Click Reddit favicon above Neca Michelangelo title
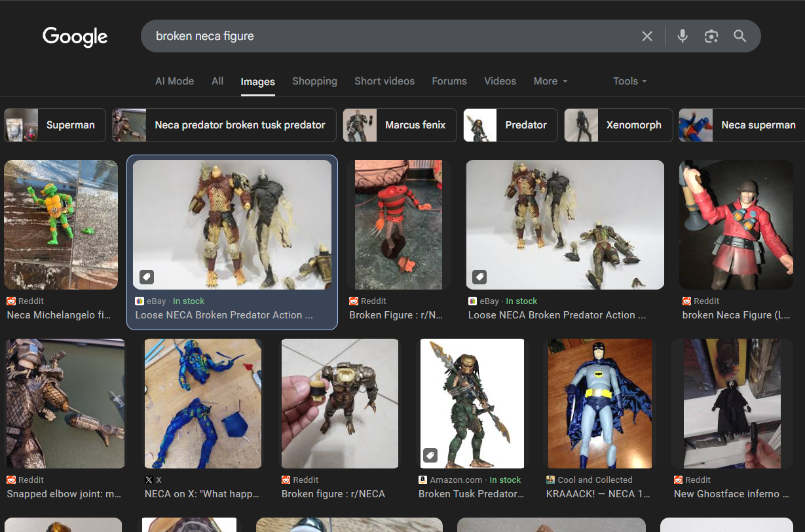Screen dimensions: 805x532 [11, 301]
